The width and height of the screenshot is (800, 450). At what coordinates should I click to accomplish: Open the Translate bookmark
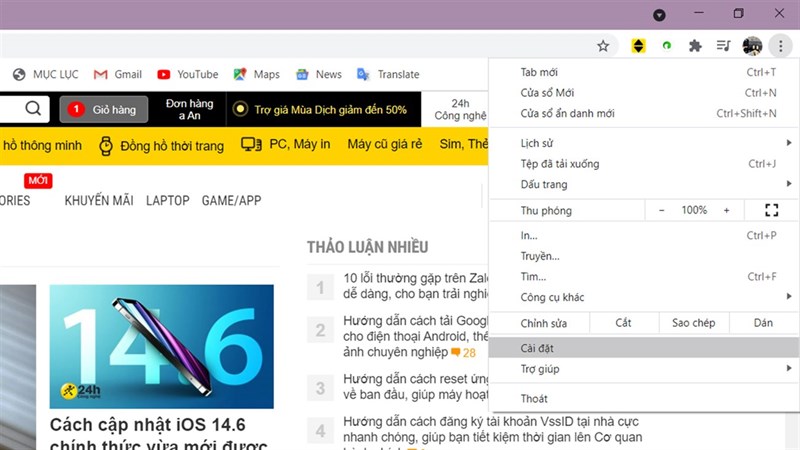pos(388,74)
